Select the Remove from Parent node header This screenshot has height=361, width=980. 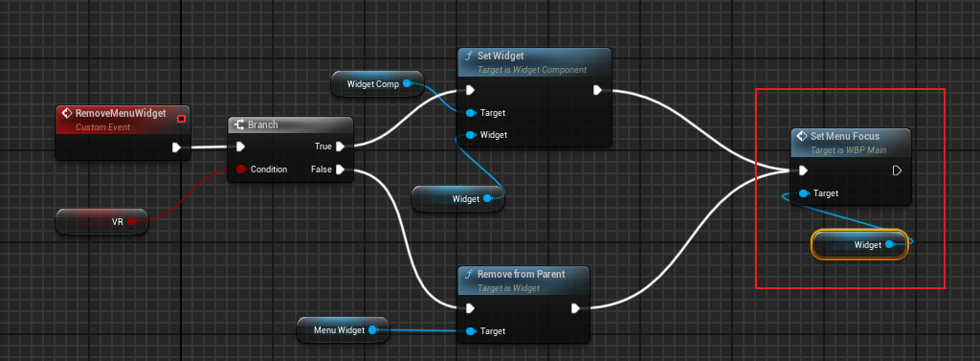coord(523,281)
